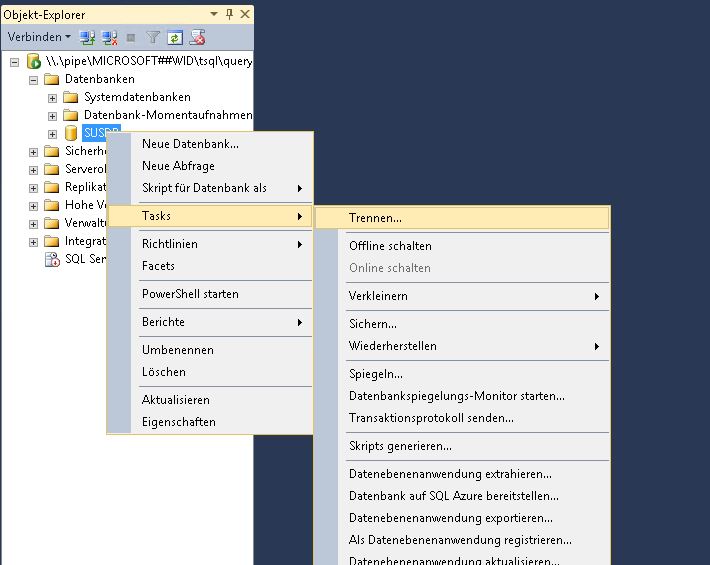Click the SQL Server Agent icon
The width and height of the screenshot is (710, 565).
pos(52,259)
